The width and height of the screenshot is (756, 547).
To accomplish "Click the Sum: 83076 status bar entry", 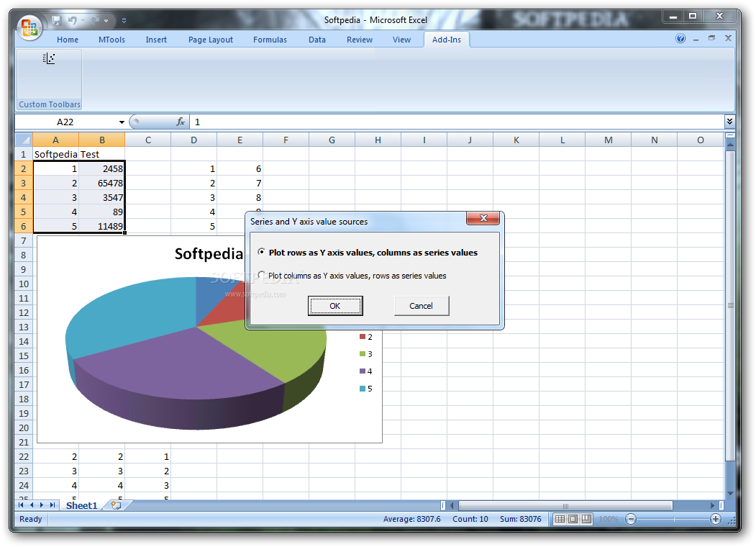I will (x=520, y=519).
